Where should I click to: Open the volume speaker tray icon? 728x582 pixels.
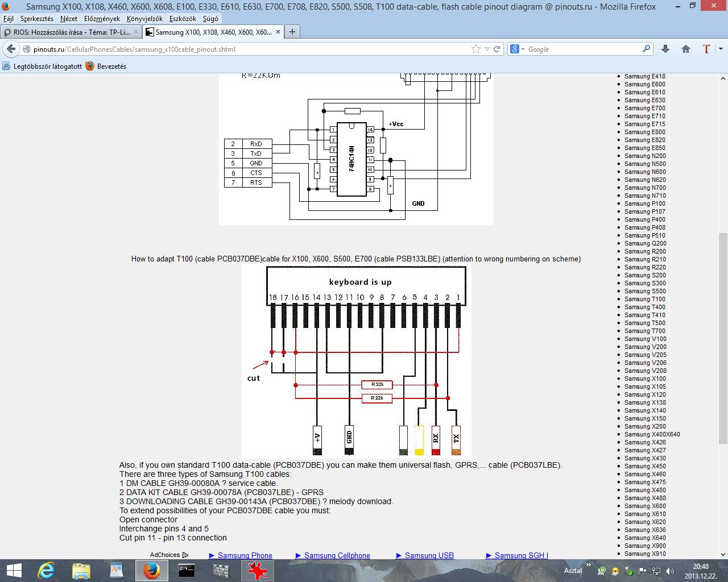[670, 571]
